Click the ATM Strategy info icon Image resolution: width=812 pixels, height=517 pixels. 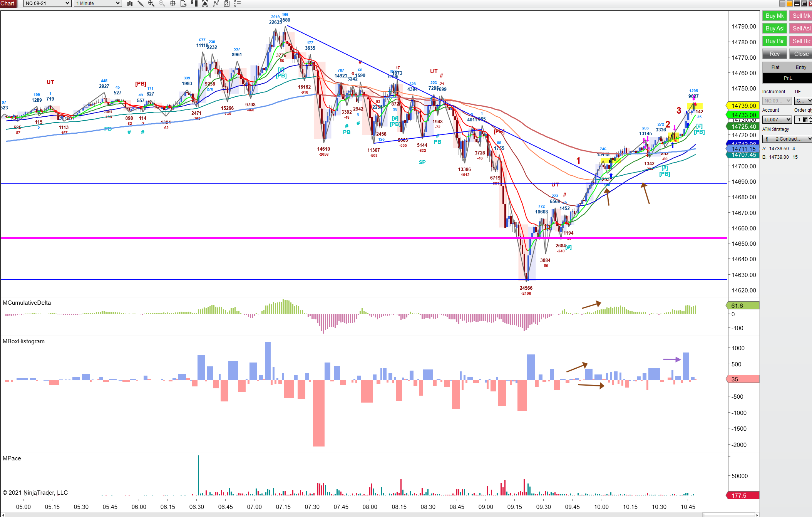click(x=767, y=139)
